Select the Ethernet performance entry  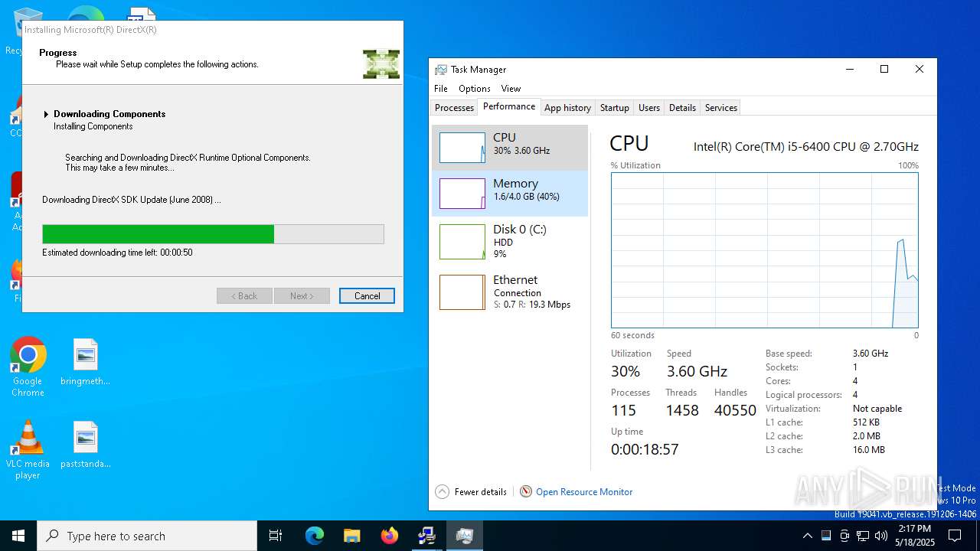510,292
